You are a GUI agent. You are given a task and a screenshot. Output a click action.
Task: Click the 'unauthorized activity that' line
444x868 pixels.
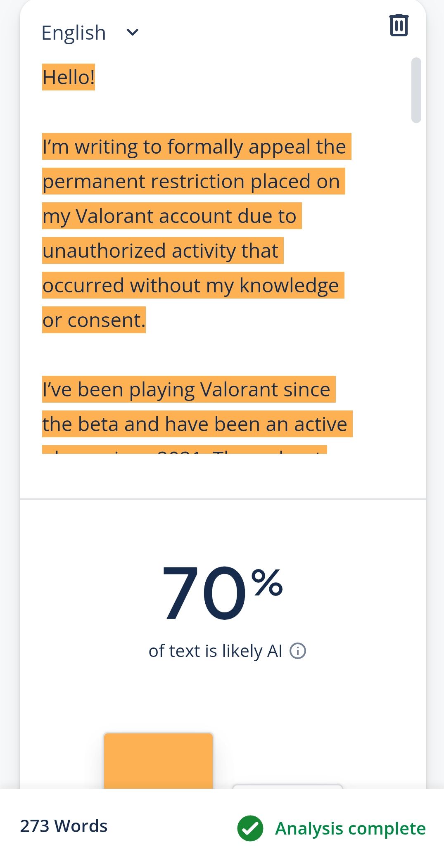click(x=161, y=251)
